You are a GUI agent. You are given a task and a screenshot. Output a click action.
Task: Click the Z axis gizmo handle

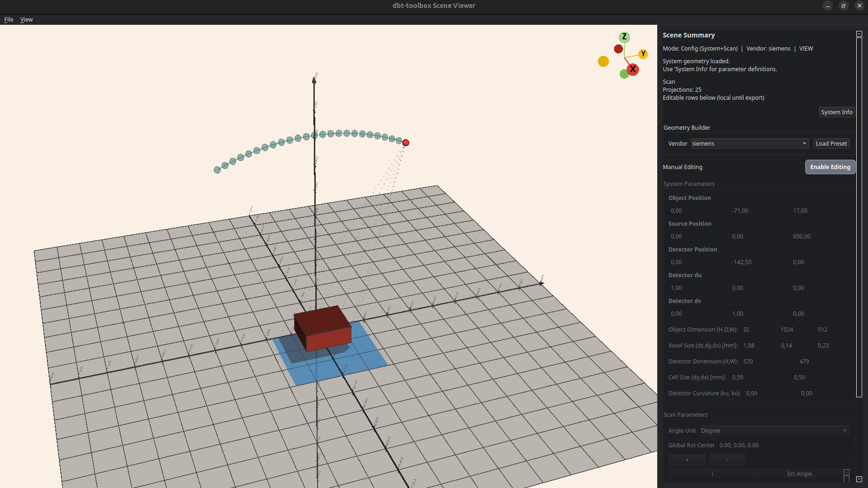coord(624,37)
